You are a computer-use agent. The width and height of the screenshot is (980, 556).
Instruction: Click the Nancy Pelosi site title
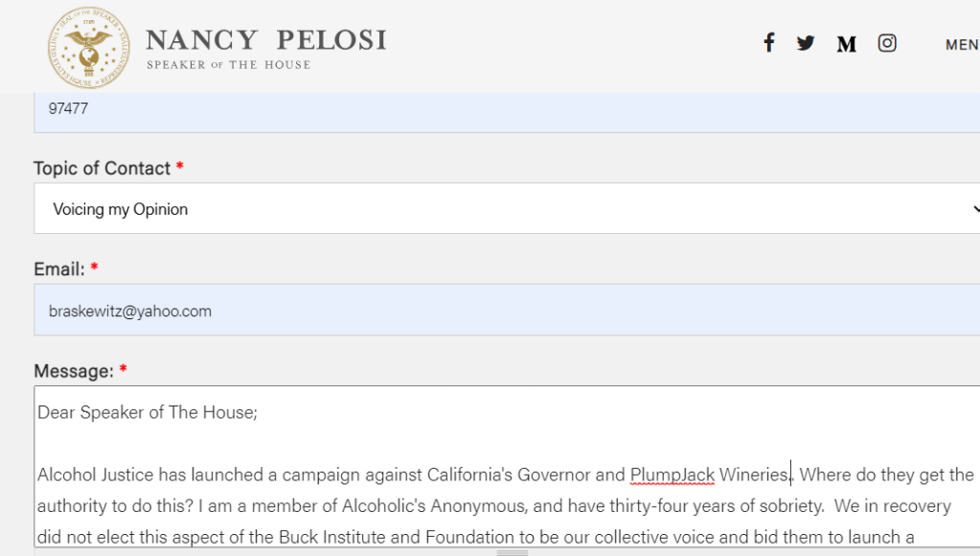click(x=265, y=40)
